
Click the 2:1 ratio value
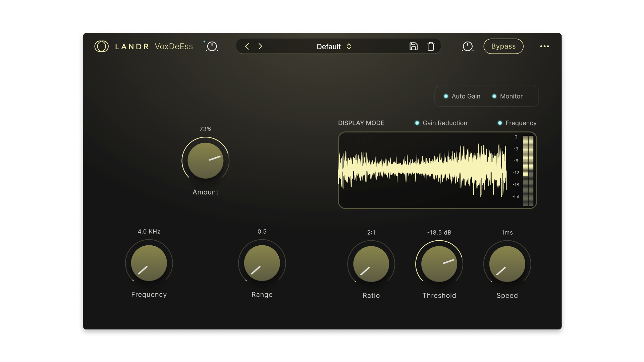click(x=371, y=233)
